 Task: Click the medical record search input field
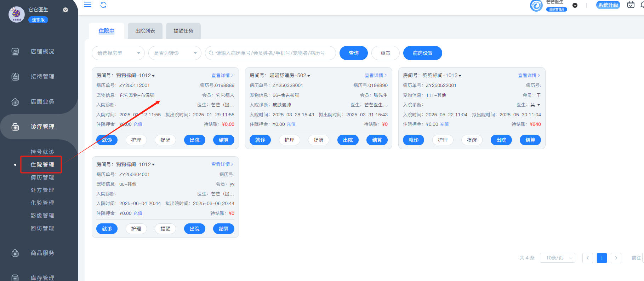click(270, 53)
